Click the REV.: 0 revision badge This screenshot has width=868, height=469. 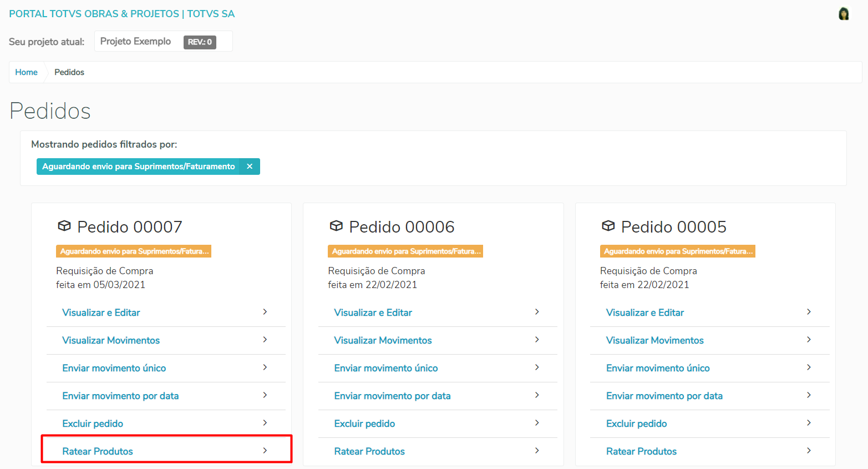200,42
